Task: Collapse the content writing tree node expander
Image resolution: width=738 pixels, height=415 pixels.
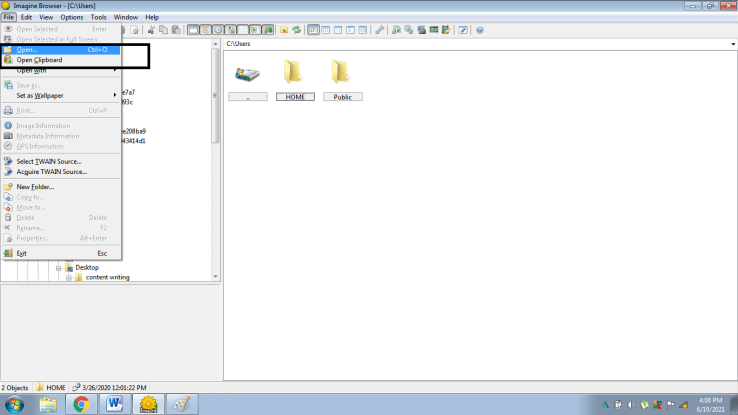Action: tap(69, 278)
